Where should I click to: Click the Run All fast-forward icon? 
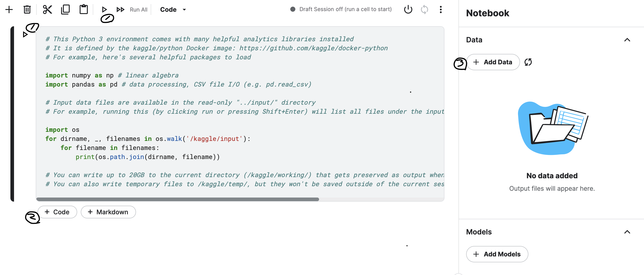coord(121,10)
